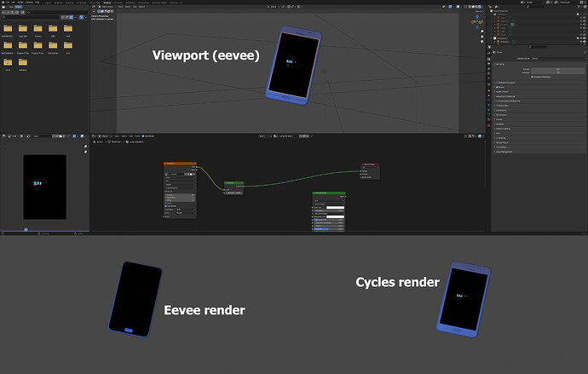Open the File menu

(x=8, y=2)
